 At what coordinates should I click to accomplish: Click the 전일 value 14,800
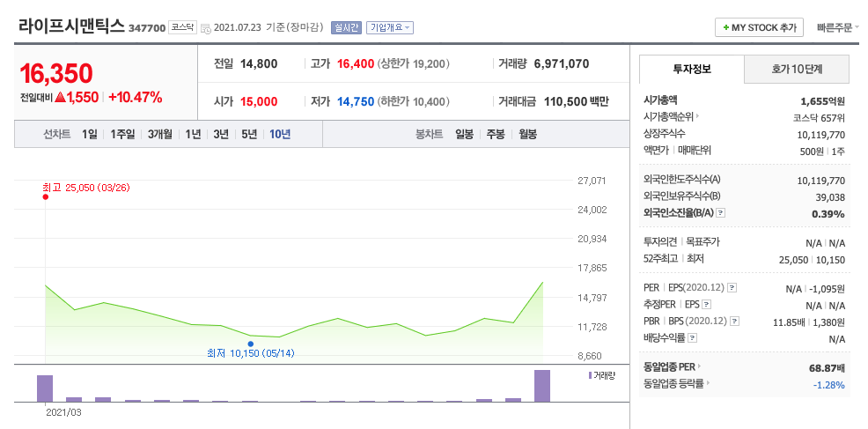[x=259, y=63]
